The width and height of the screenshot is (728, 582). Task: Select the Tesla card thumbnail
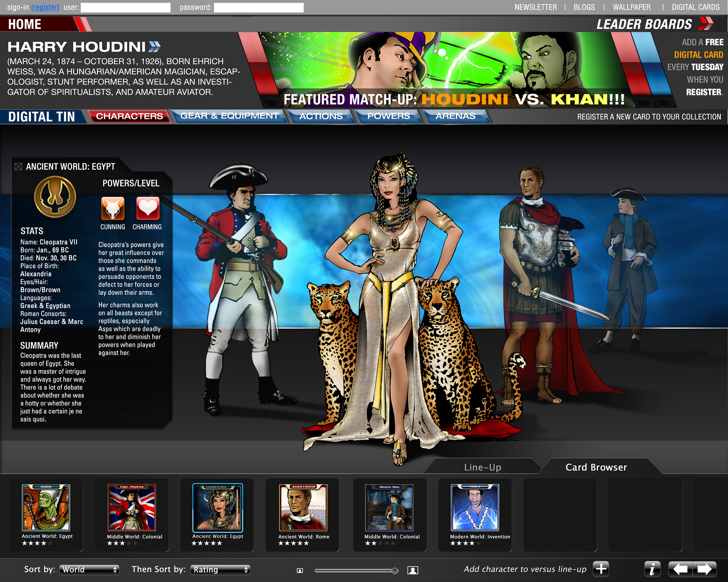point(475,507)
